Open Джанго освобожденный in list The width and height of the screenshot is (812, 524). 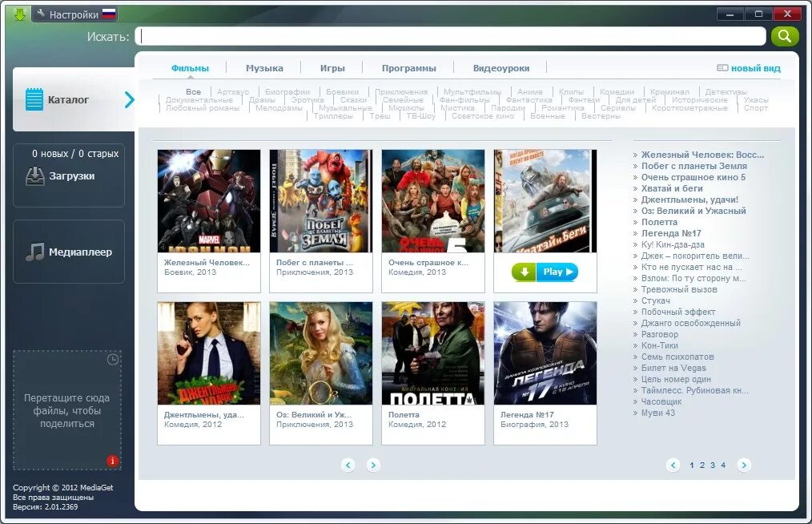(x=691, y=323)
